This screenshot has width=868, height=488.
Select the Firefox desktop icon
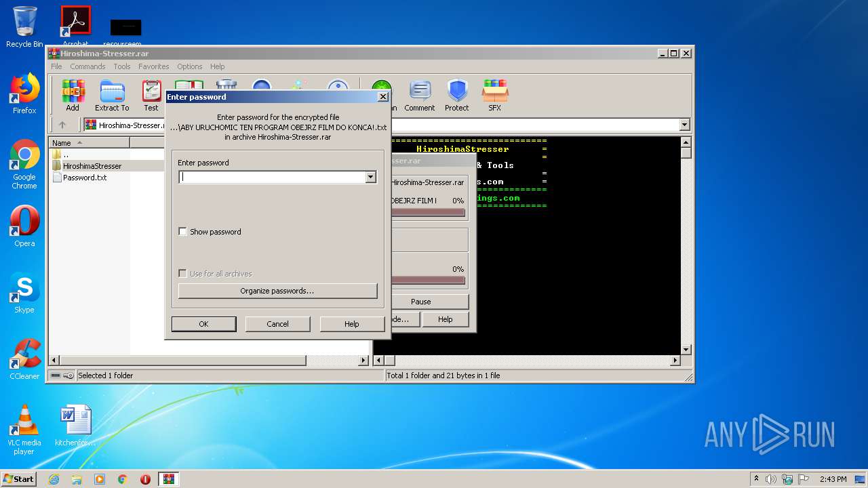tap(24, 94)
